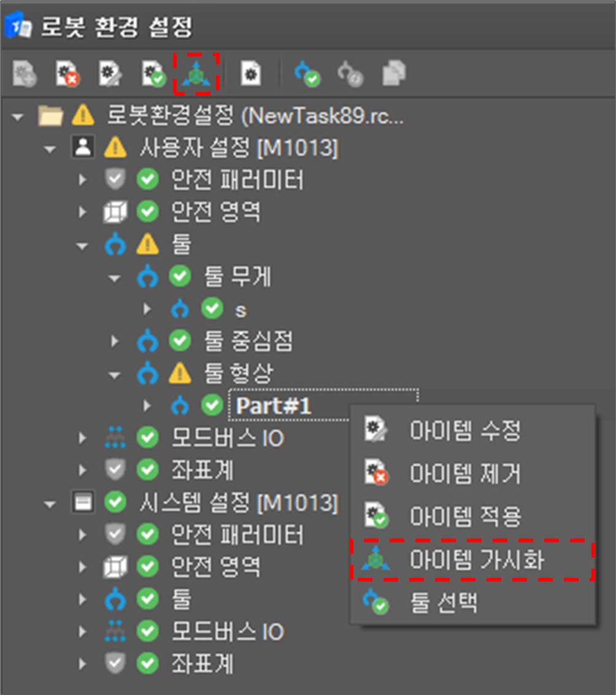This screenshot has width=616, height=695.
Task: Select 아이템 적용 in the context menu
Action: coord(465,516)
